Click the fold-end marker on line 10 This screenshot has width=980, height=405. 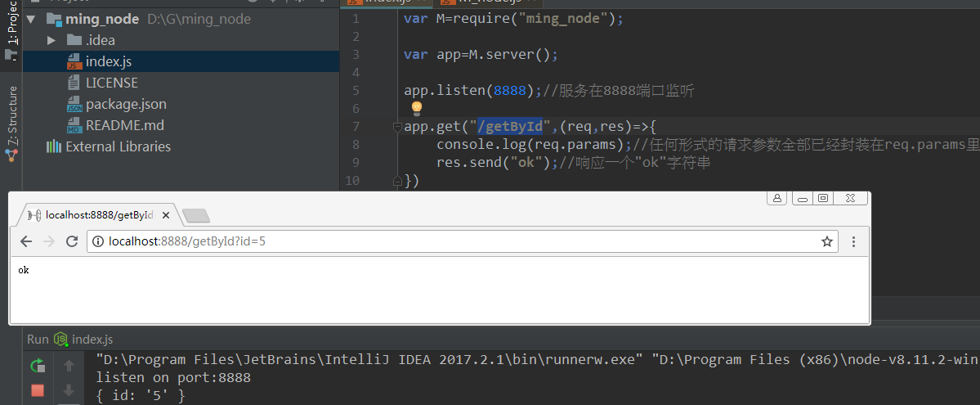(x=397, y=181)
